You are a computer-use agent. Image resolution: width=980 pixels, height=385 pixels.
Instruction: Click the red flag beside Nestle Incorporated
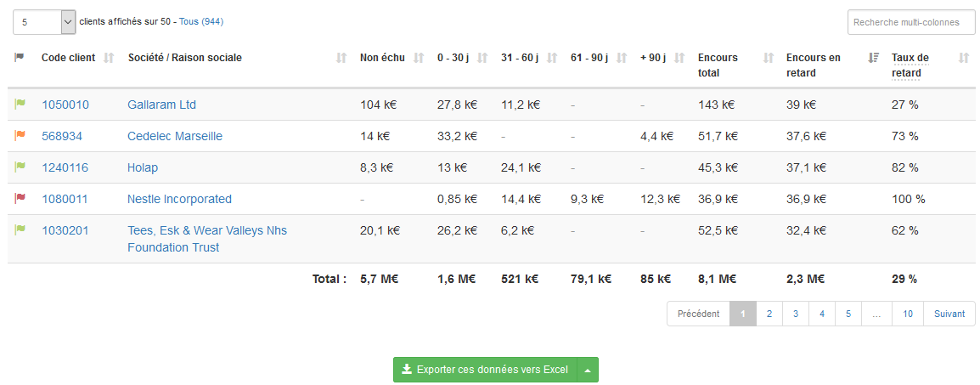point(20,199)
